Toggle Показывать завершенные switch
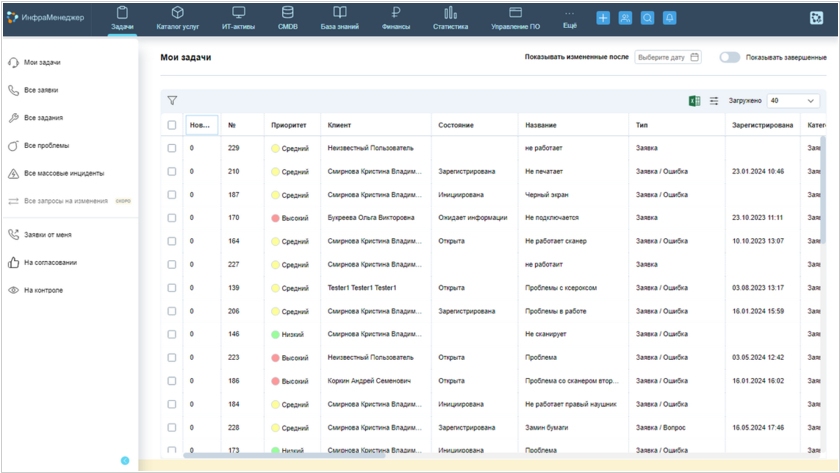 730,57
